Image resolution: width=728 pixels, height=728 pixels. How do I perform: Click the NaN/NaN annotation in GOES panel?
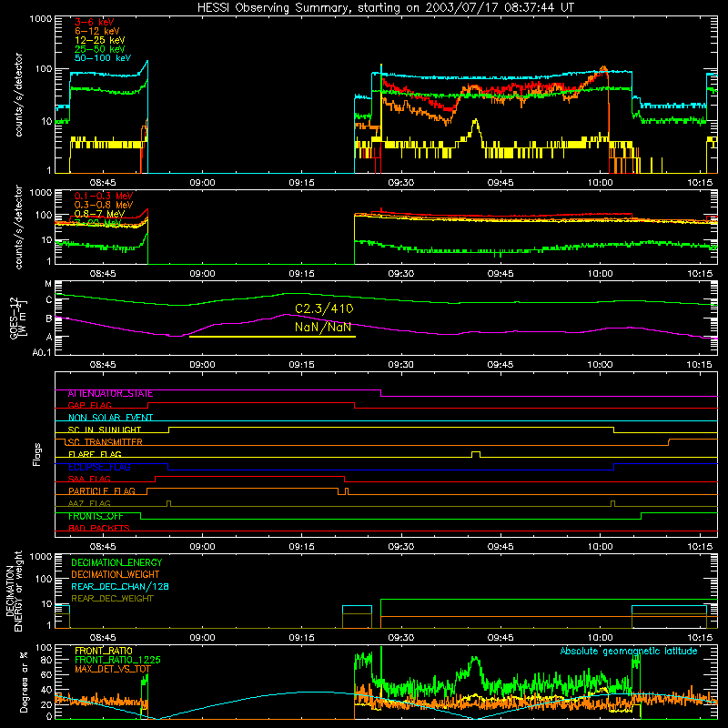(323, 327)
